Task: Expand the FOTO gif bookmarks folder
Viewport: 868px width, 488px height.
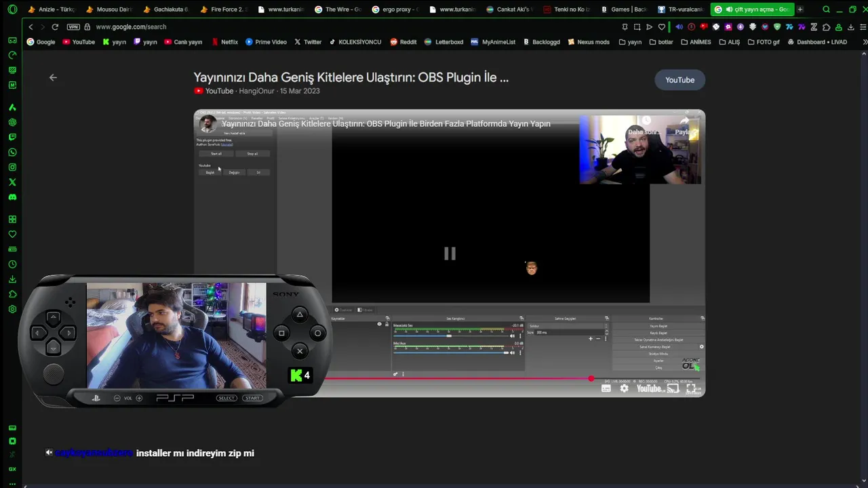Action: 763,42
